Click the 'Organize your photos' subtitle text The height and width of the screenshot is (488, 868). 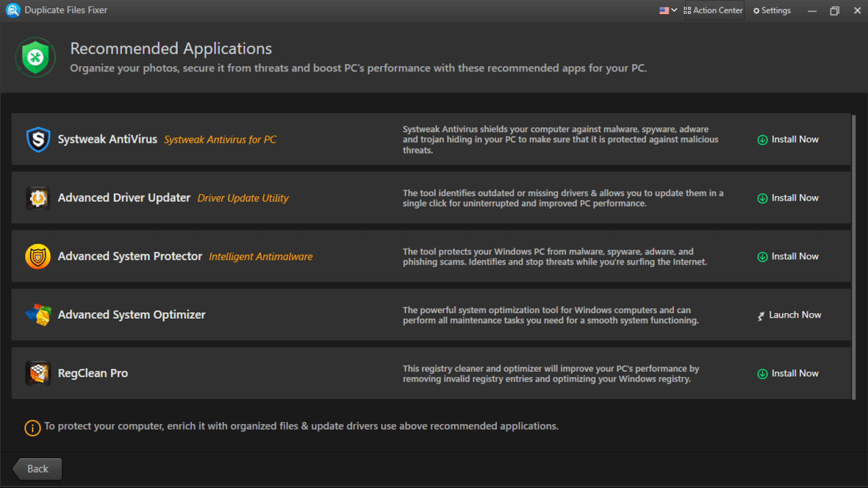point(359,68)
